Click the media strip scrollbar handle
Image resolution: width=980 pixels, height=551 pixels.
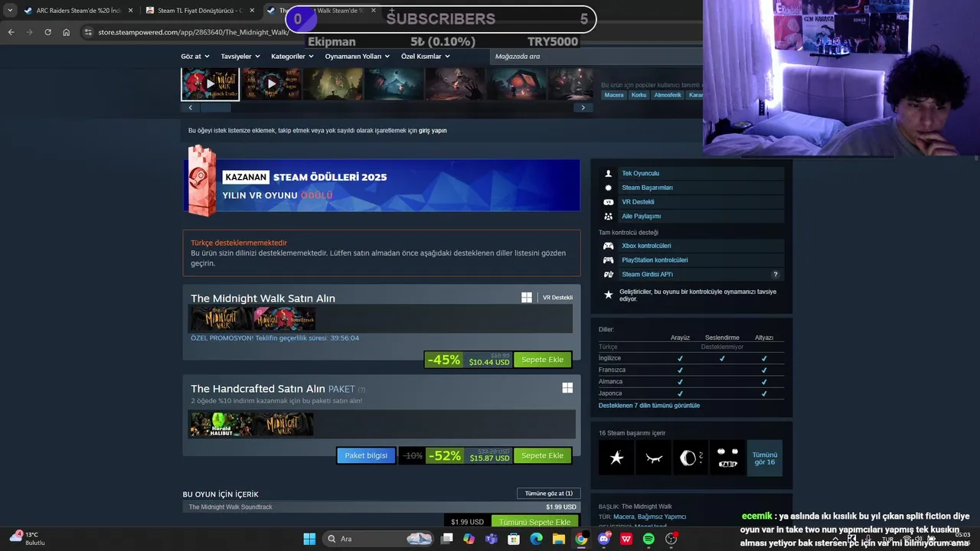(x=216, y=108)
